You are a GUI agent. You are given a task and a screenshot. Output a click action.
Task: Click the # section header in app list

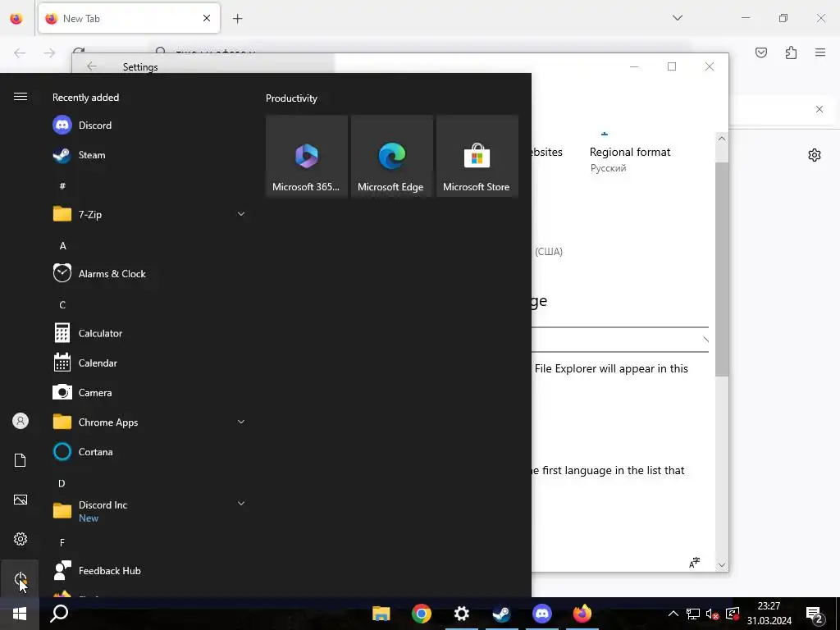point(62,186)
